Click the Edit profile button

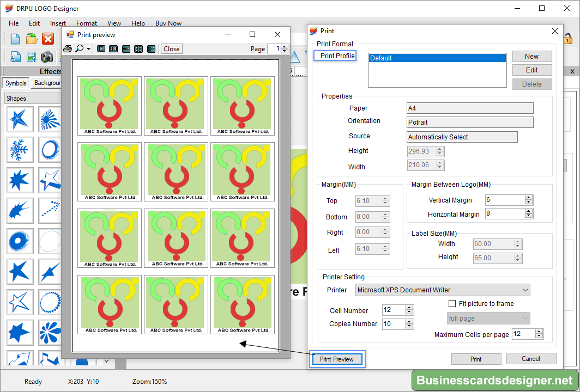532,70
